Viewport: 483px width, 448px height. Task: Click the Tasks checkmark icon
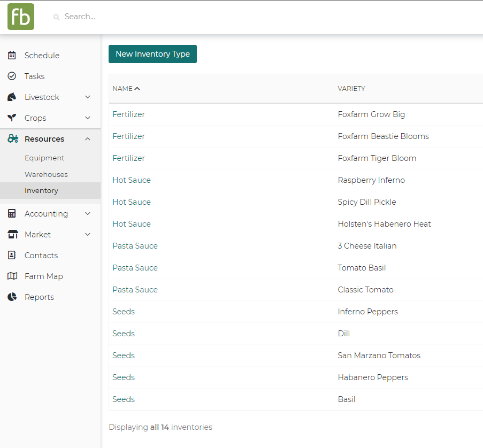click(x=12, y=76)
